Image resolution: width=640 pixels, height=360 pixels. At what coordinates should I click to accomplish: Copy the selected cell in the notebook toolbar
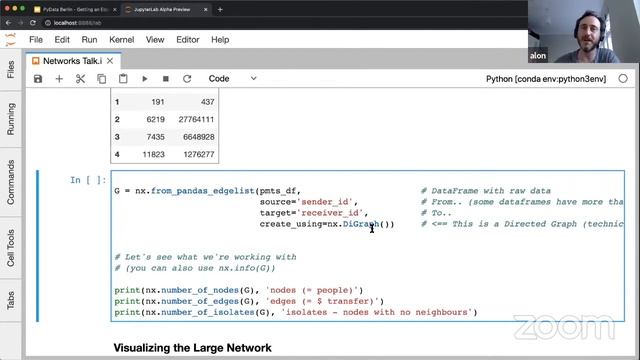coord(102,79)
